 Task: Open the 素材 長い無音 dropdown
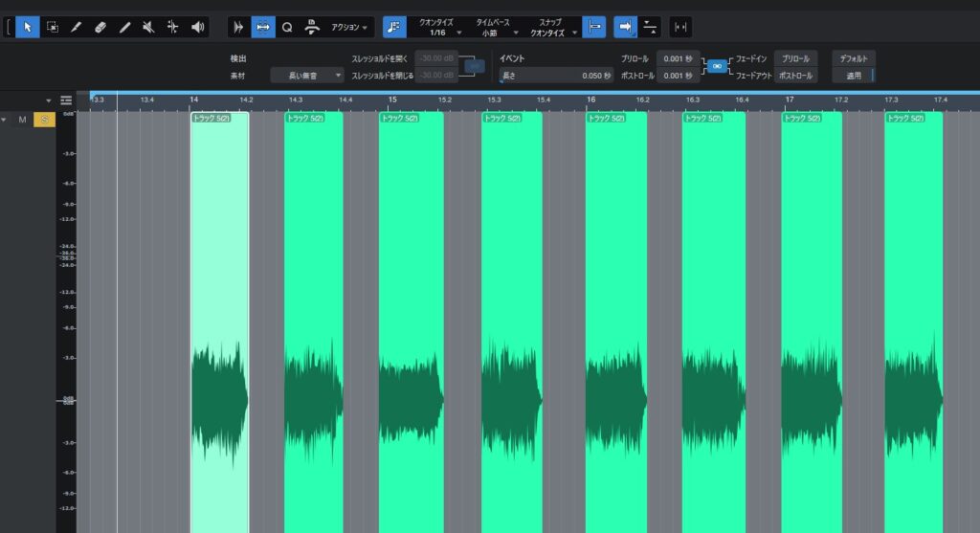[x=306, y=75]
